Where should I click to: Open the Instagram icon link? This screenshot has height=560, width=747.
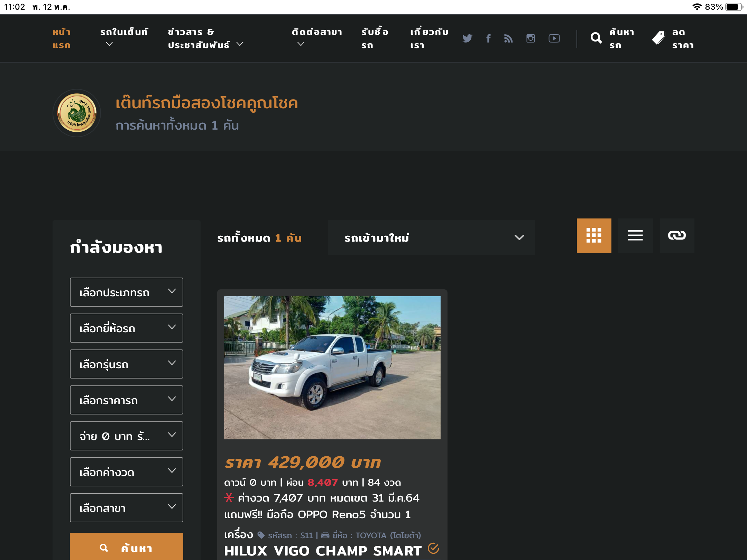coord(531,38)
